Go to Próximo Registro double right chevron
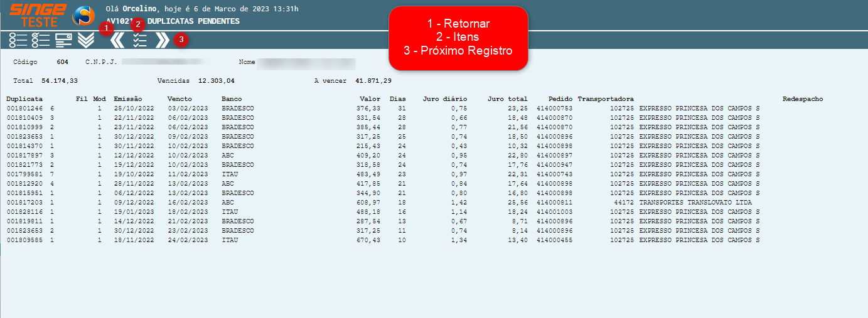 (x=162, y=40)
